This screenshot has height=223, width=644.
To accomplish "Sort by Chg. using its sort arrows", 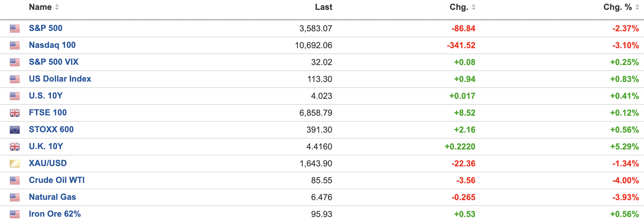I will 474,7.
